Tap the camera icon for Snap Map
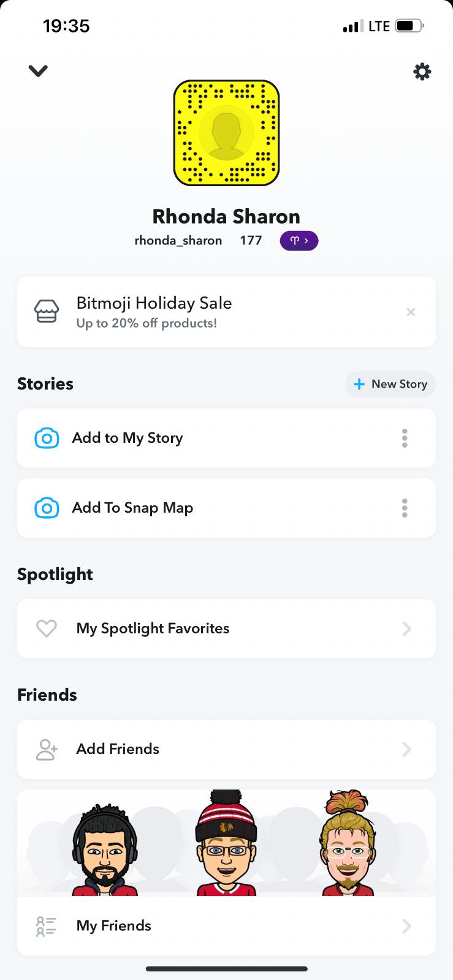 (x=47, y=508)
